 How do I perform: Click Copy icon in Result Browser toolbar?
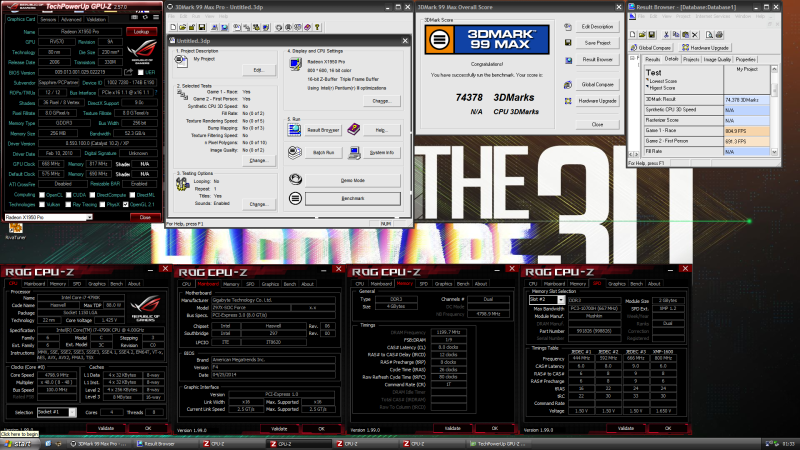[676, 35]
